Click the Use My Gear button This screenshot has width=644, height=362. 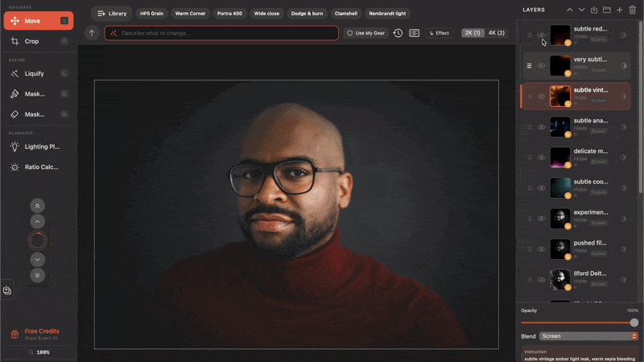click(x=365, y=33)
